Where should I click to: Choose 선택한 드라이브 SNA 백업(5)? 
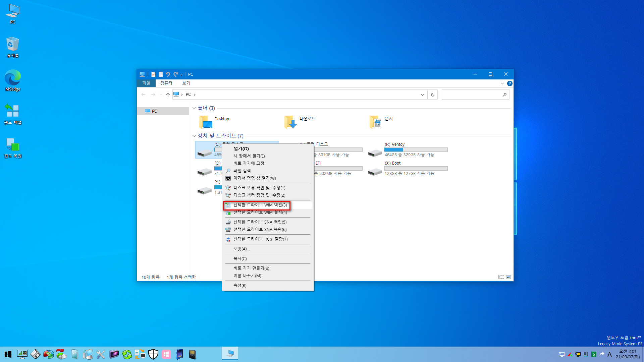[268, 222]
